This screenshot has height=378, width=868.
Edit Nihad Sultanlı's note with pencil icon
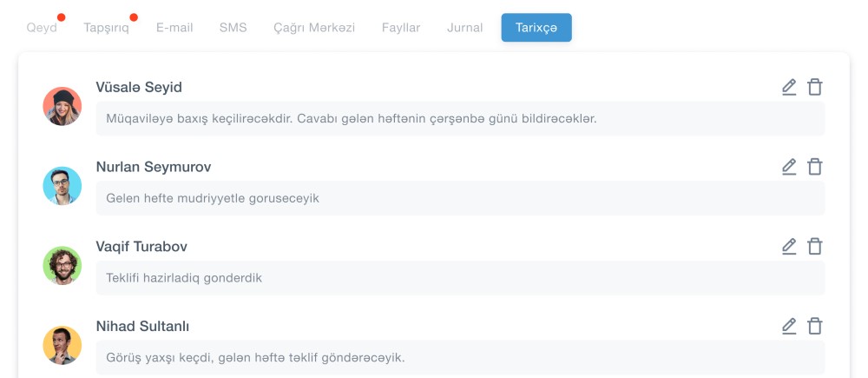pyautogui.click(x=788, y=327)
